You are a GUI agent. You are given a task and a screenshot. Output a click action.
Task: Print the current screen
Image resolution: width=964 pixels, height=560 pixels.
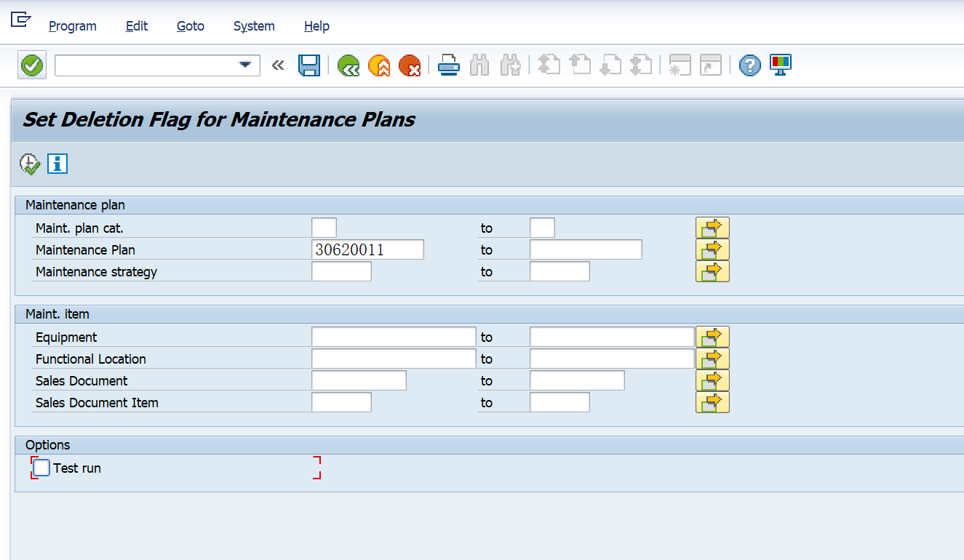point(448,65)
